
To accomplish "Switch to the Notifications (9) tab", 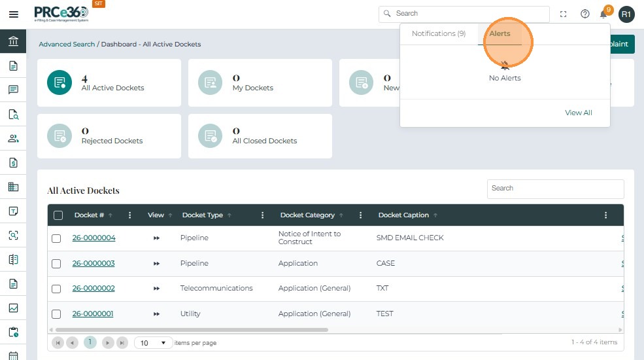I will pos(439,34).
